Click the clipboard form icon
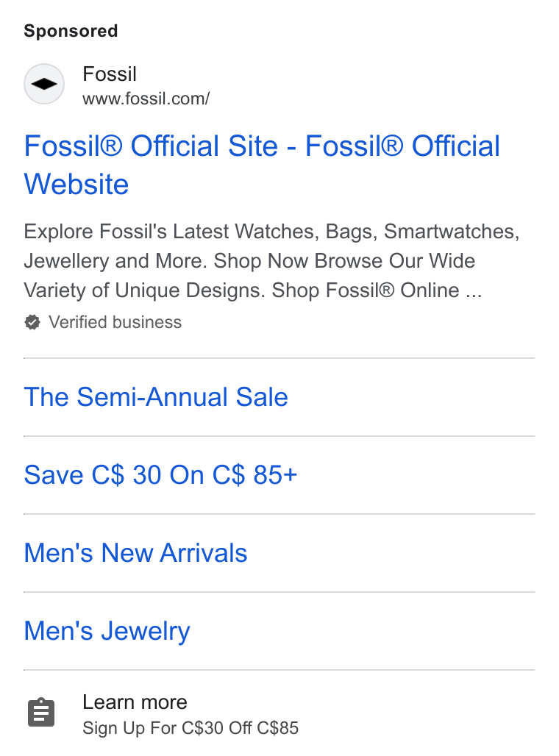The height and width of the screenshot is (756, 559). 41,712
